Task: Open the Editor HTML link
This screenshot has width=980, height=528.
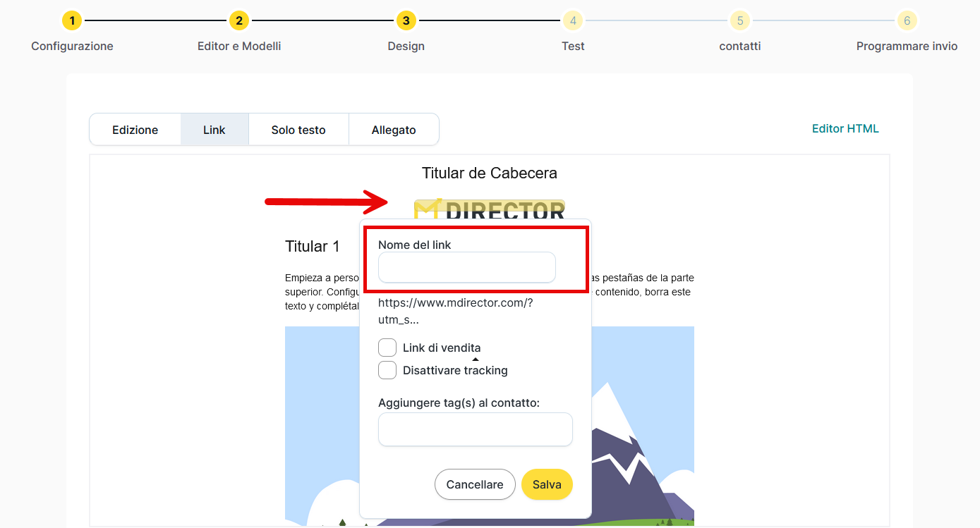Action: [845, 128]
